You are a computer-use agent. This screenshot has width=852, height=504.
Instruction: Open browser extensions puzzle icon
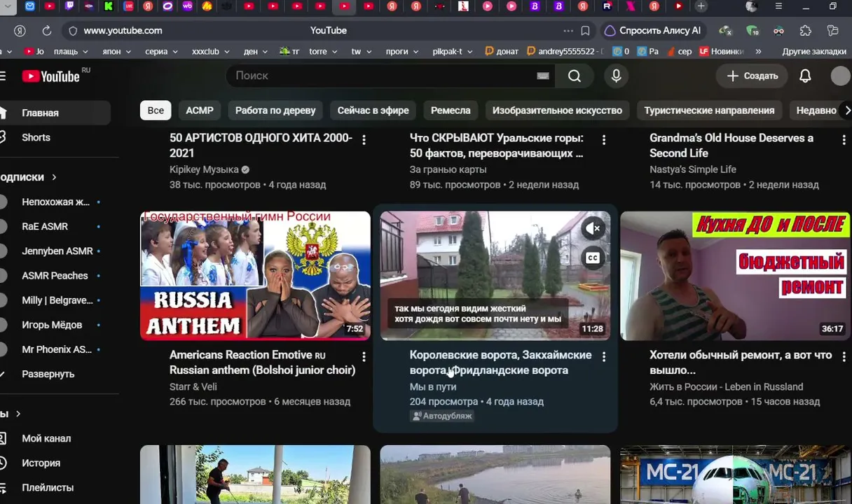point(806,31)
